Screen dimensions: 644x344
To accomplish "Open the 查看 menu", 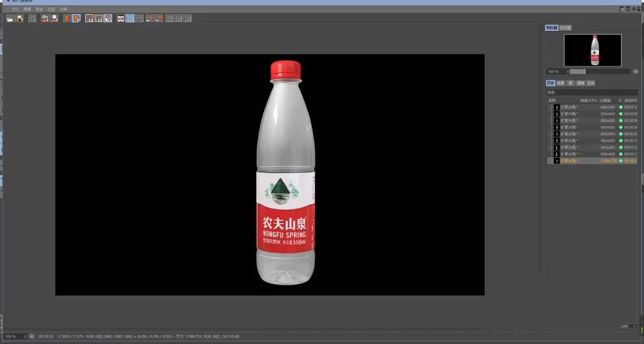I will 39,9.
